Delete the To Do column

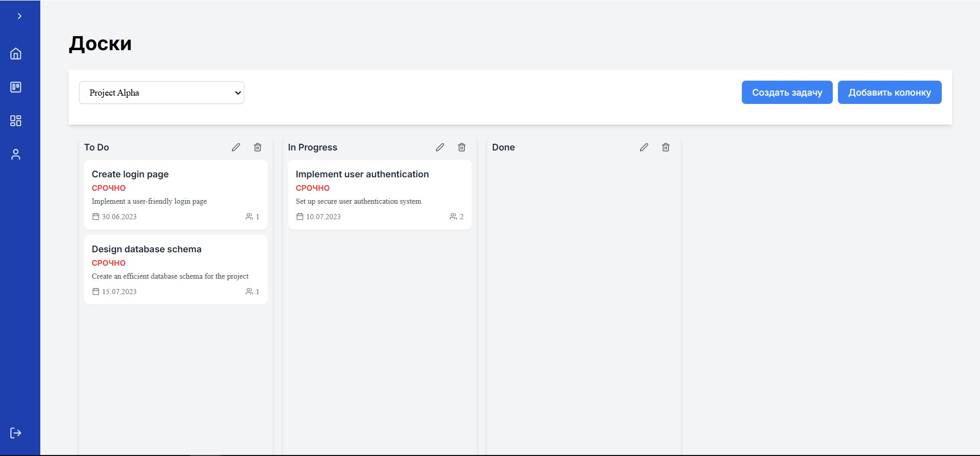point(258,147)
